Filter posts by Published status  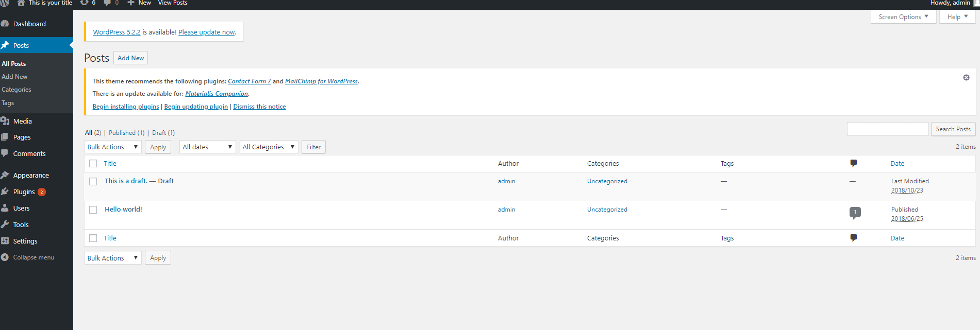[x=126, y=133]
